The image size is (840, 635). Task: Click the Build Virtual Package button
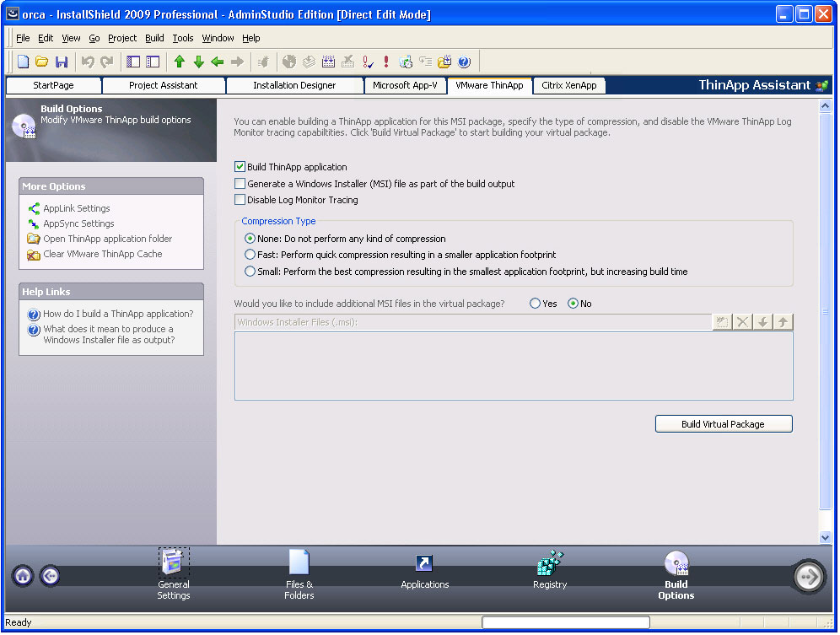pyautogui.click(x=723, y=424)
